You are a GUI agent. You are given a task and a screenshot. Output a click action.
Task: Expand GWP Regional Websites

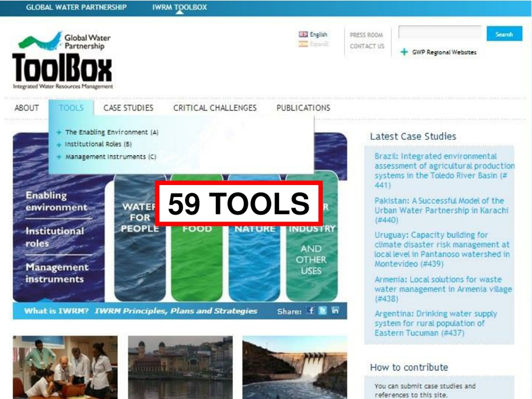point(444,52)
